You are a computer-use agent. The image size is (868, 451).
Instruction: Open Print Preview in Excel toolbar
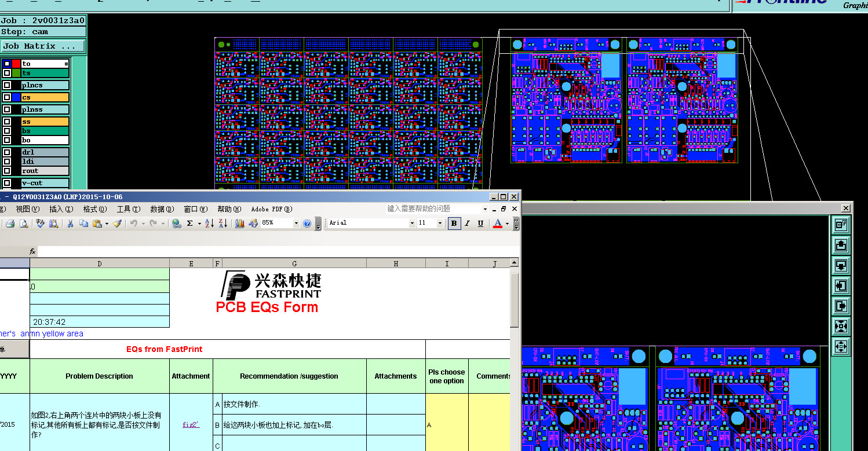coord(24,223)
